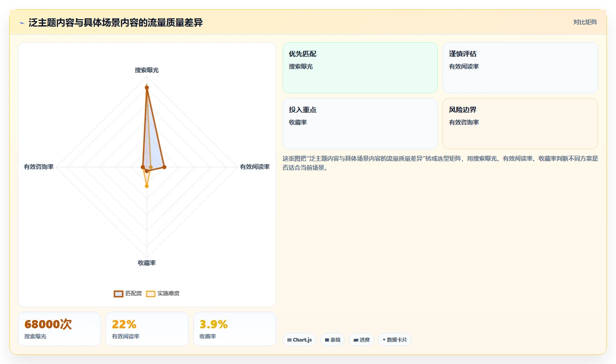Click the 搜索曝光 data point on the radar

[x=147, y=87]
